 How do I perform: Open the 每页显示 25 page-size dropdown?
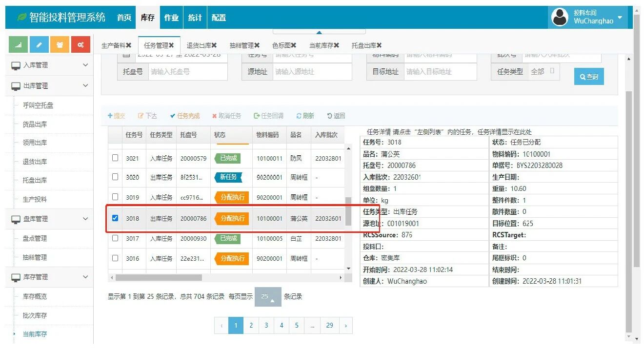[267, 296]
